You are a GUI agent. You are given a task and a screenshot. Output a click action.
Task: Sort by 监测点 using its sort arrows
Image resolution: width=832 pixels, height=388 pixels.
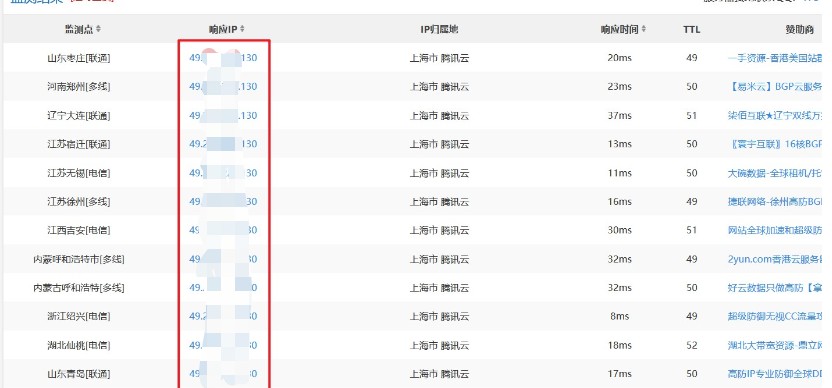click(99, 29)
